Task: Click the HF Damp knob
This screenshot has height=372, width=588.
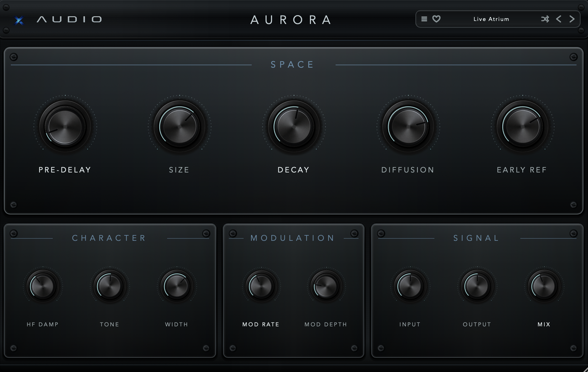Action: click(43, 286)
